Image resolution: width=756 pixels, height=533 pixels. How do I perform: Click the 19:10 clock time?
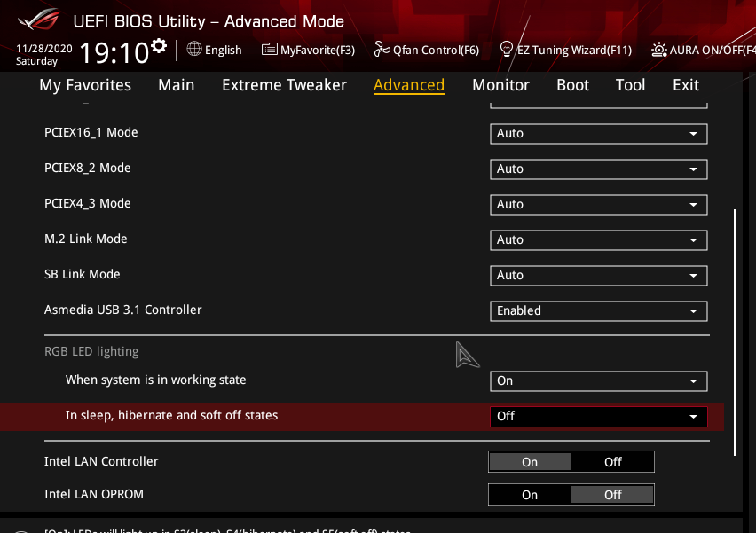(114, 52)
